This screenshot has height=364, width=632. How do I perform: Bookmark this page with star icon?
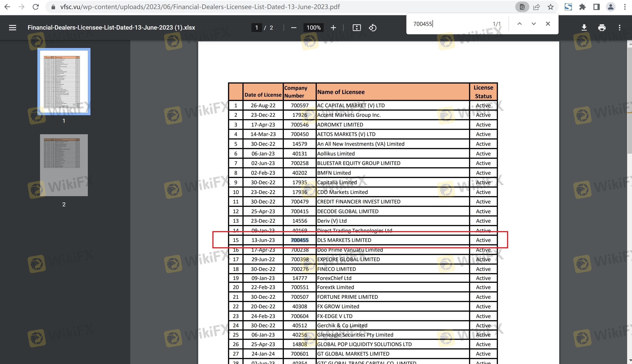551,7
